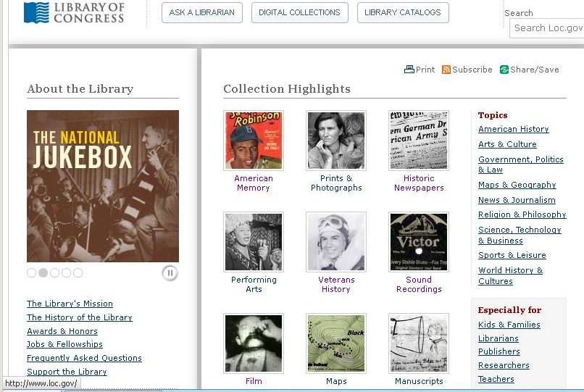Select the third slideshow dot

55,272
